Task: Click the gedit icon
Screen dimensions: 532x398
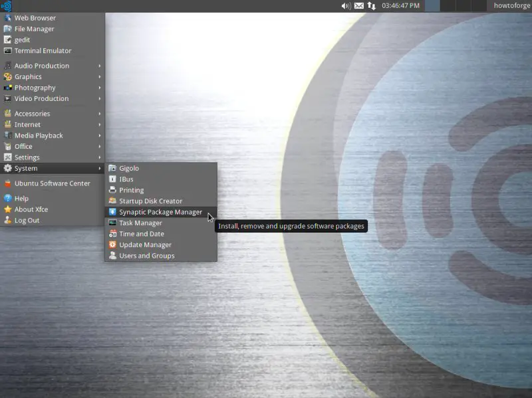Action: tap(7, 40)
